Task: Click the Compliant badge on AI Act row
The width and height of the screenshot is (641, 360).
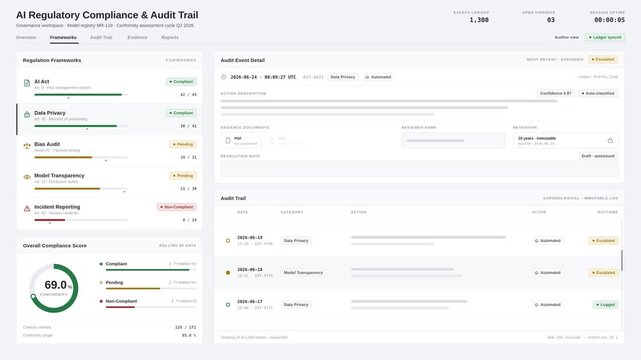Action: point(181,82)
